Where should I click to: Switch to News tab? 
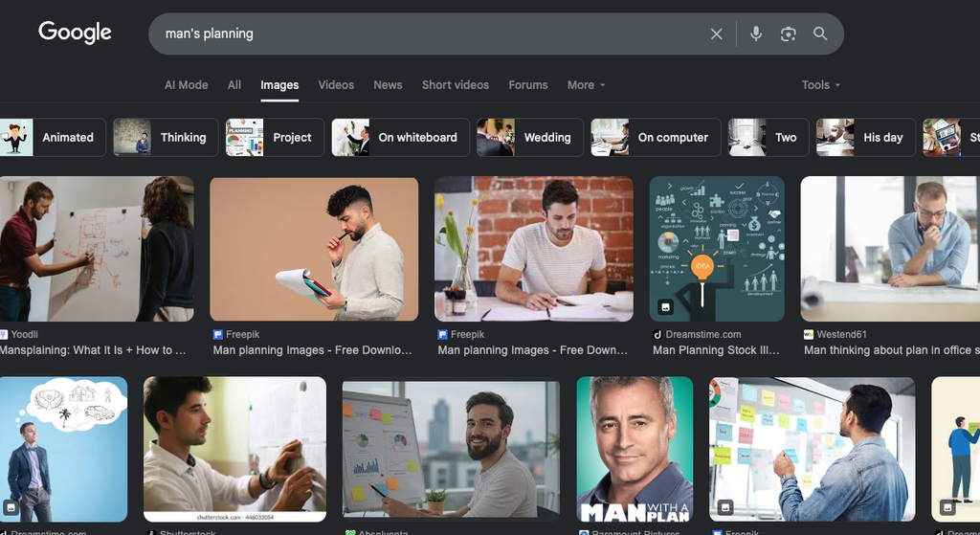389,85
